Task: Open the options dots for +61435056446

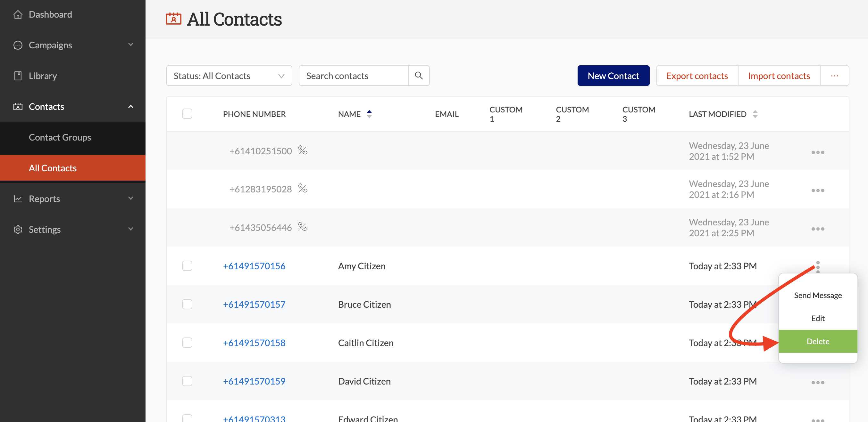Action: pyautogui.click(x=817, y=229)
